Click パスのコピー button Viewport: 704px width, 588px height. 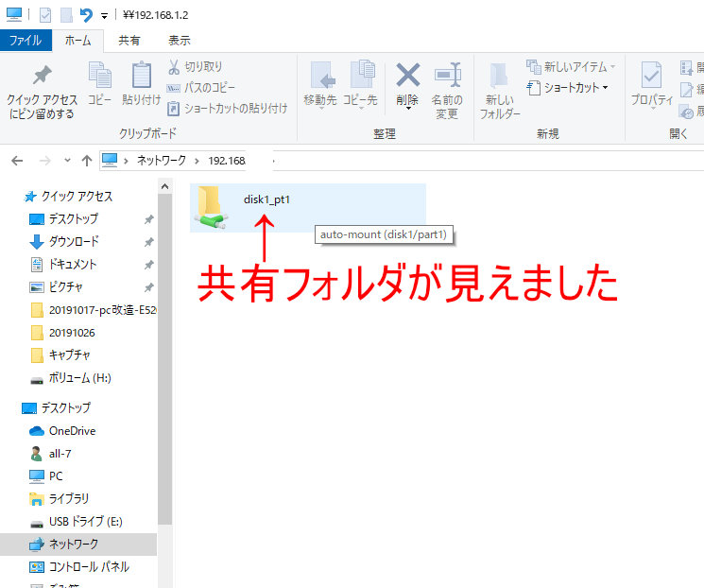pyautogui.click(x=202, y=88)
